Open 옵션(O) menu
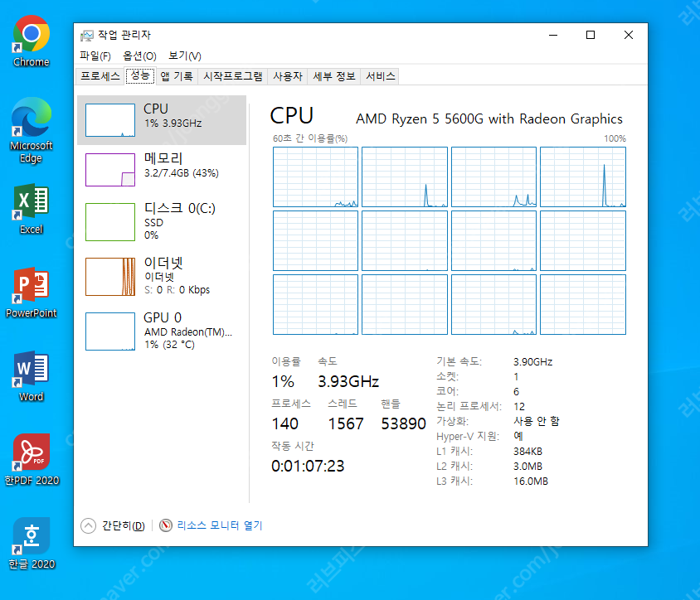 (x=139, y=56)
